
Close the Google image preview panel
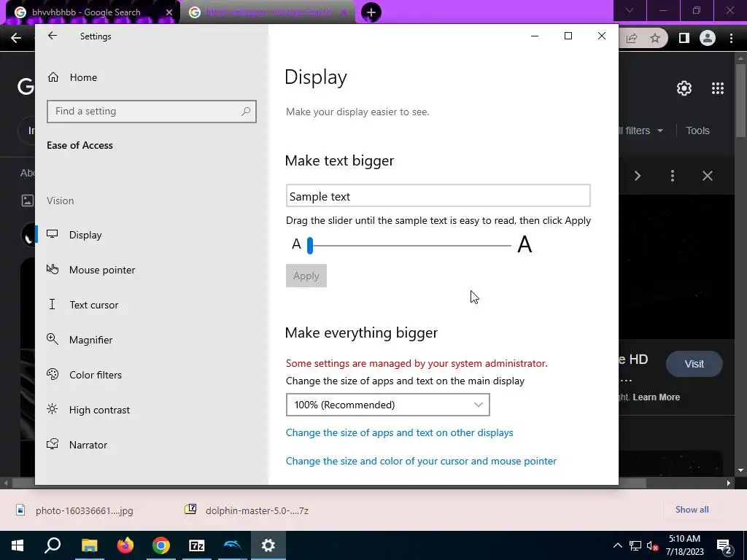[708, 176]
